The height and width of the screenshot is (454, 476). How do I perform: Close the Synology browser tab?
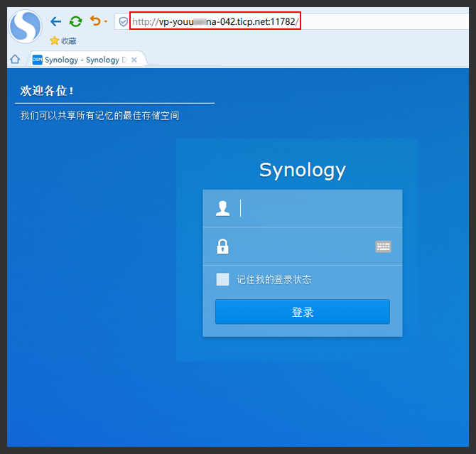134,60
